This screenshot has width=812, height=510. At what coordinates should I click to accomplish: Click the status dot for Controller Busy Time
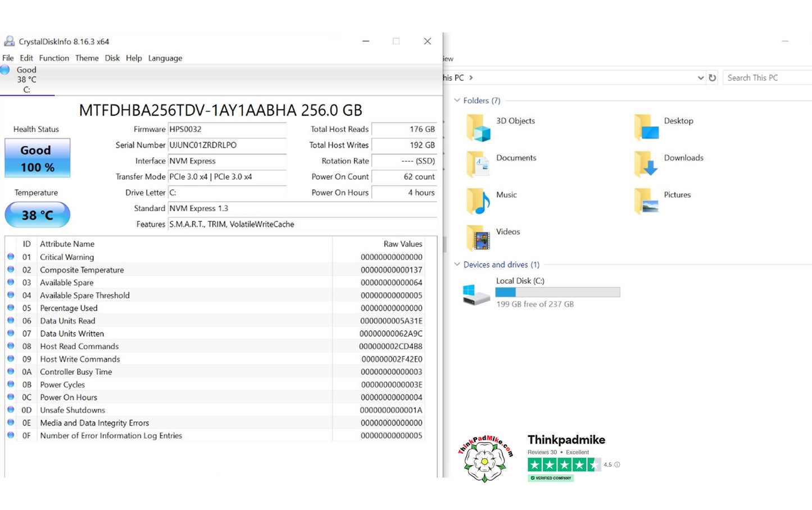click(11, 371)
